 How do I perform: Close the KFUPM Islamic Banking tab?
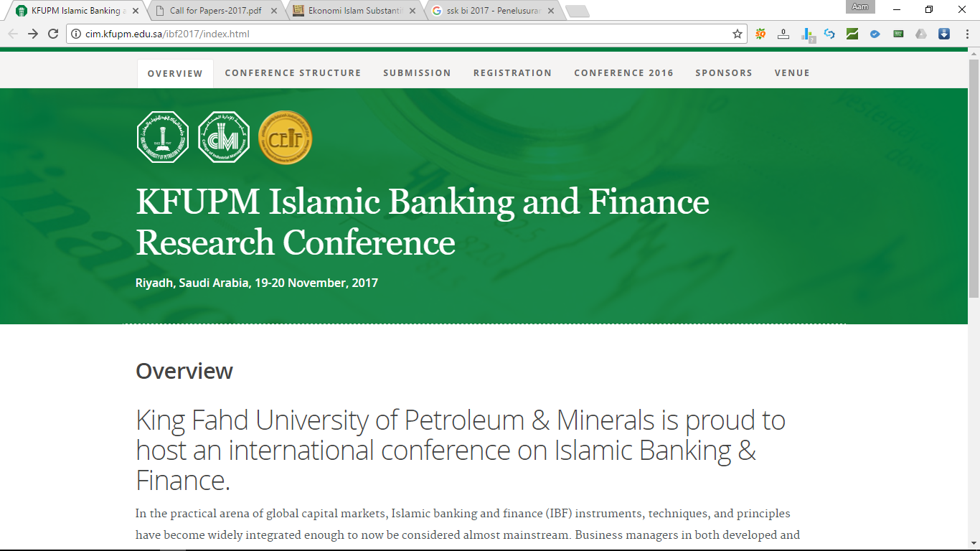pyautogui.click(x=136, y=11)
